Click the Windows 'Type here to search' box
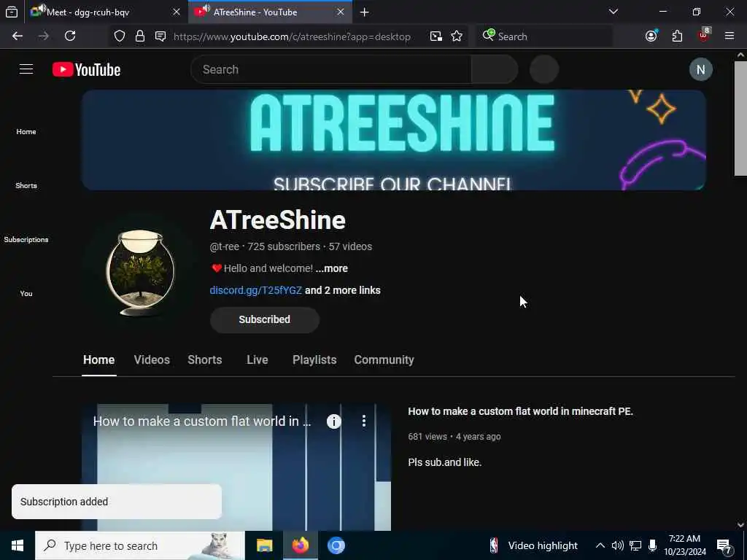 139,545
